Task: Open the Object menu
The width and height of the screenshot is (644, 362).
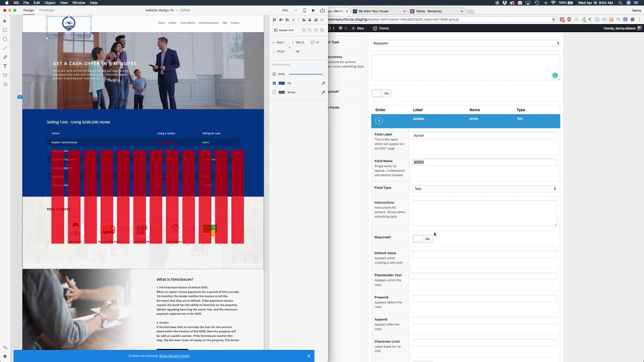Action: click(50, 3)
